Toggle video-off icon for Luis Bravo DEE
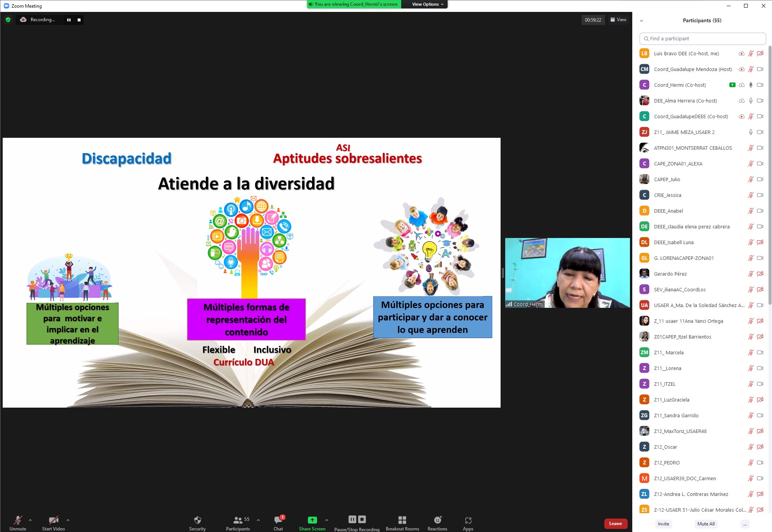This screenshot has height=532, width=772. 760,53
